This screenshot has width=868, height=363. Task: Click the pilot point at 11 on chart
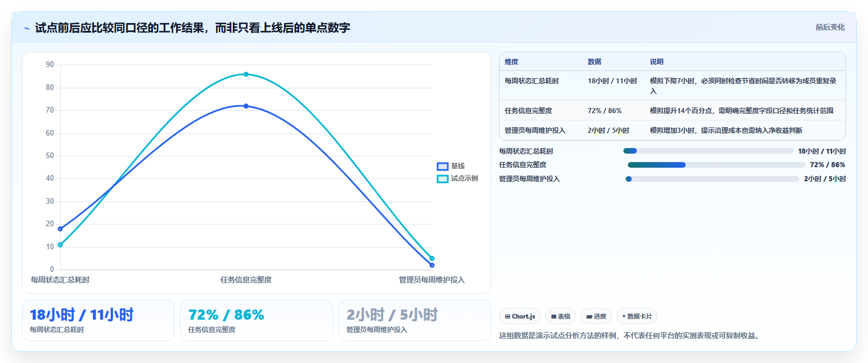click(60, 245)
